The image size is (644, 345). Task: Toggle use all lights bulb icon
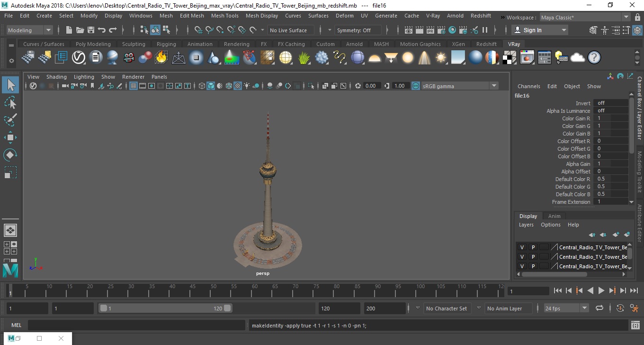coord(247,86)
